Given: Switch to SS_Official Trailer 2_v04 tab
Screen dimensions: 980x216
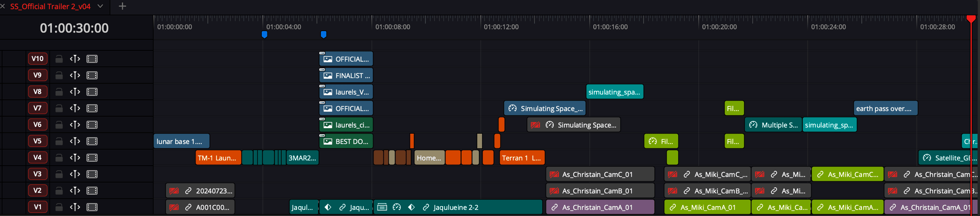Looking at the screenshot, I should [x=50, y=7].
